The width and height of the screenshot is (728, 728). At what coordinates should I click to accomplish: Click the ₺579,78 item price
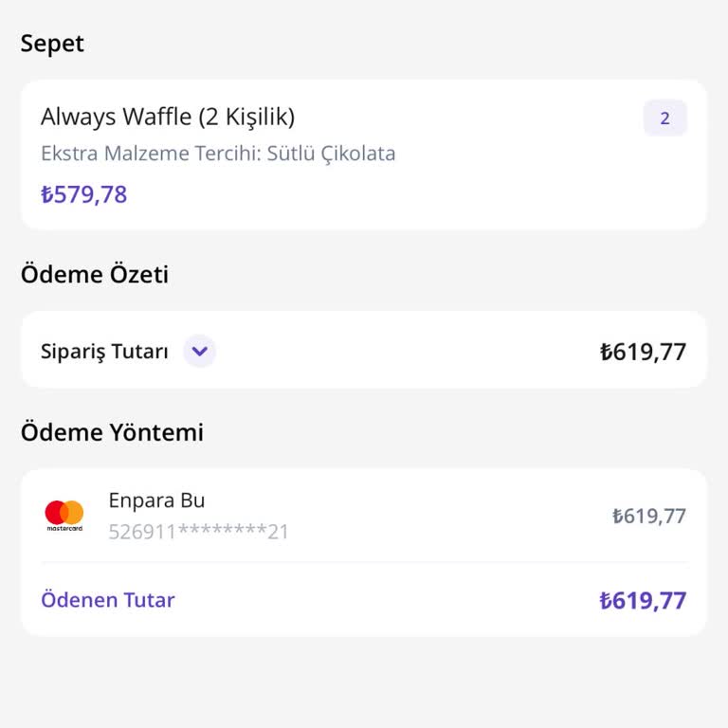coord(83,194)
